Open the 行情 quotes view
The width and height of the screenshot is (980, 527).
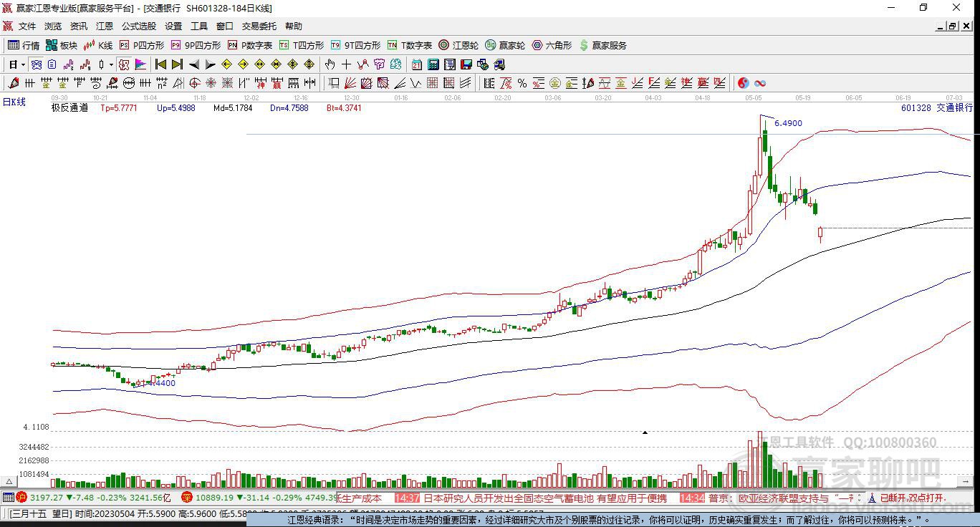(24, 45)
